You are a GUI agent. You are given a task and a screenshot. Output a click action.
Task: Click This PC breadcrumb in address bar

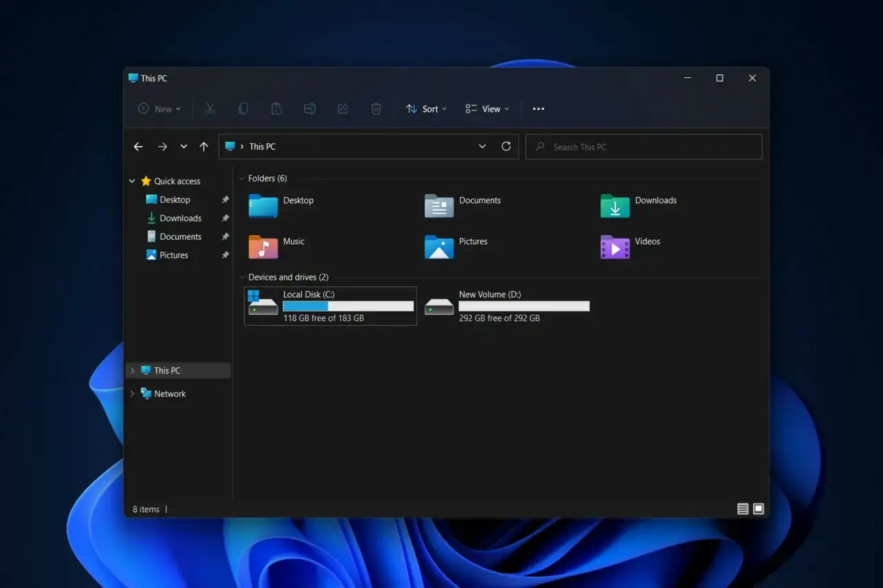click(262, 147)
